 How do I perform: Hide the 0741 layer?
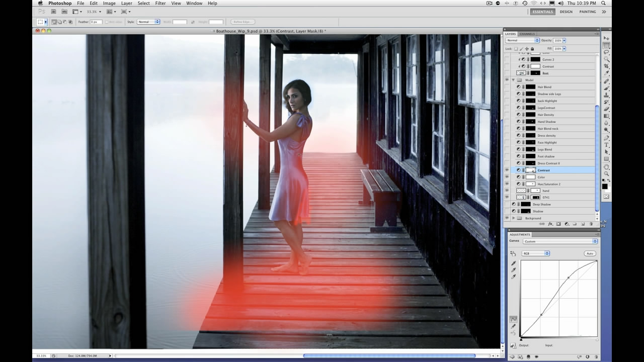[x=507, y=198]
